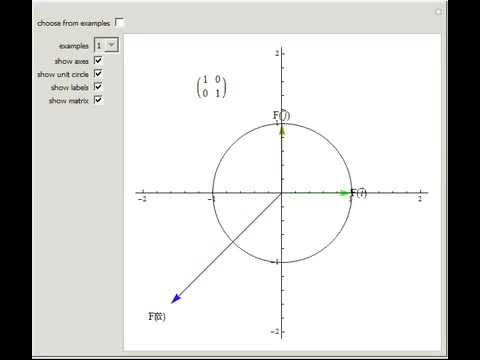Screen dimensions: 480x360
Task: Click the 'show matrix' label text
Action: pos(69,101)
